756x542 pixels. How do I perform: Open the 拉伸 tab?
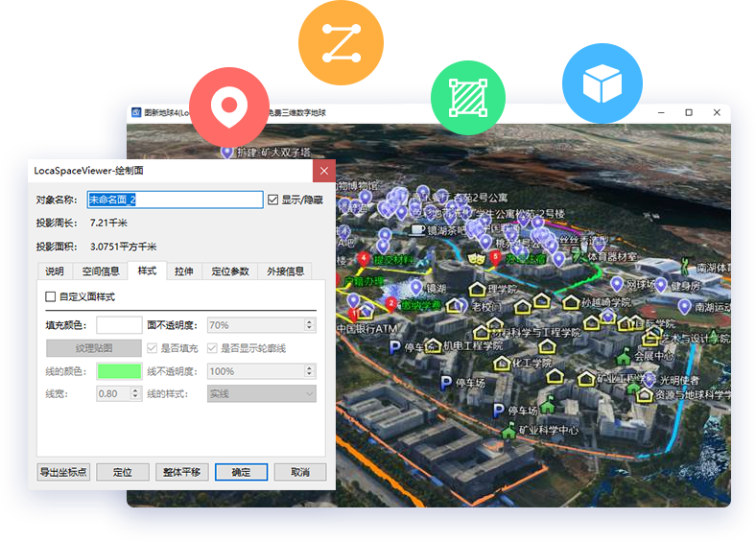[x=183, y=271]
